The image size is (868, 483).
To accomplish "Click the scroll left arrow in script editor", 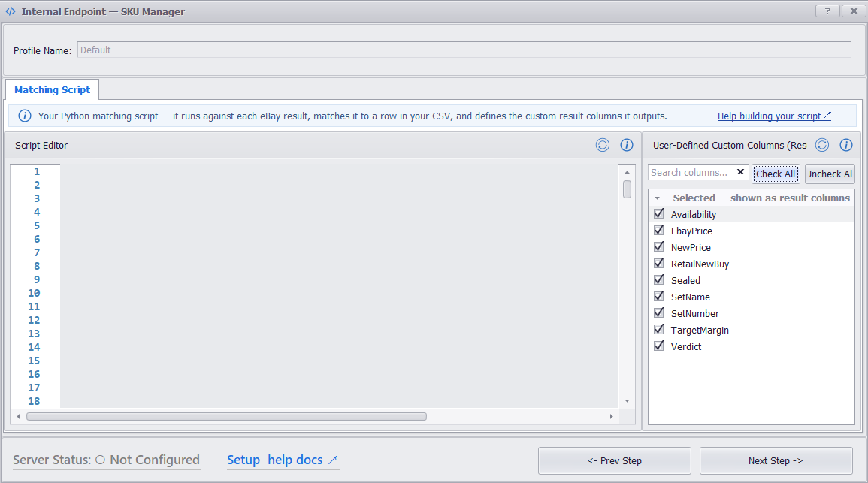I will coord(18,417).
